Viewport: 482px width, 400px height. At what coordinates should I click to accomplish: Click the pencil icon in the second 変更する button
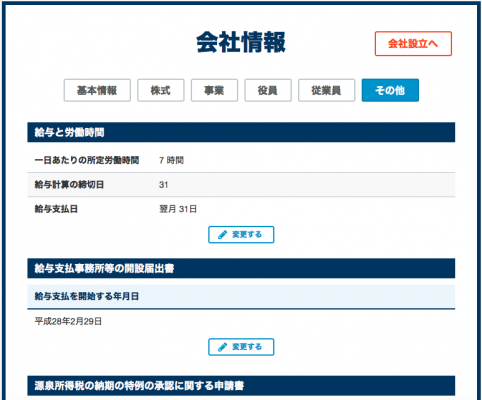[x=222, y=347]
